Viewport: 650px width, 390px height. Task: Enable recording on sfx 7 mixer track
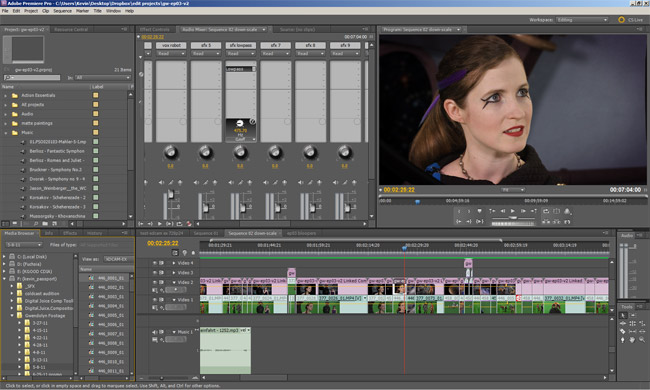[284, 182]
